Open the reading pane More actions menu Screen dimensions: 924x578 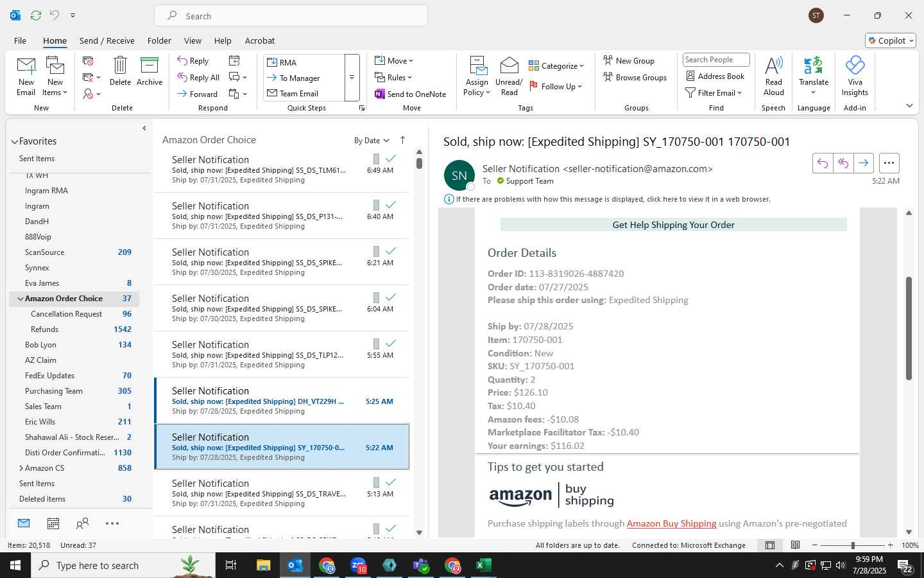coord(889,163)
